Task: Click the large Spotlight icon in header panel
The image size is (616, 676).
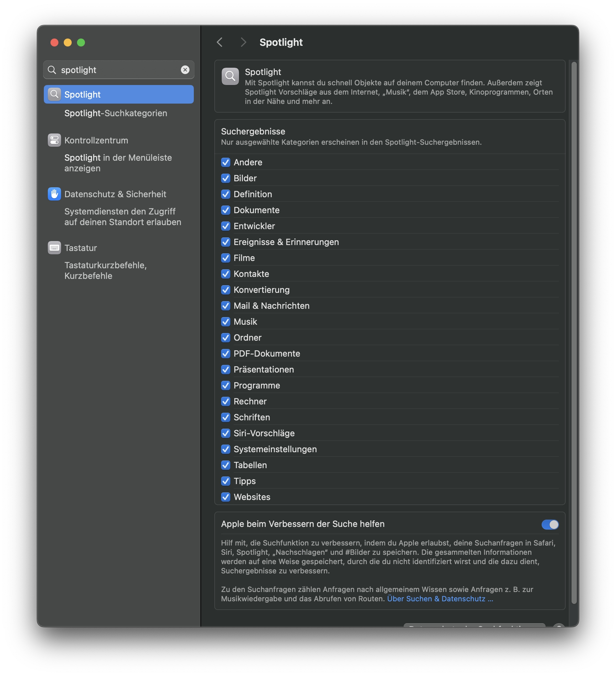Action: 231,76
